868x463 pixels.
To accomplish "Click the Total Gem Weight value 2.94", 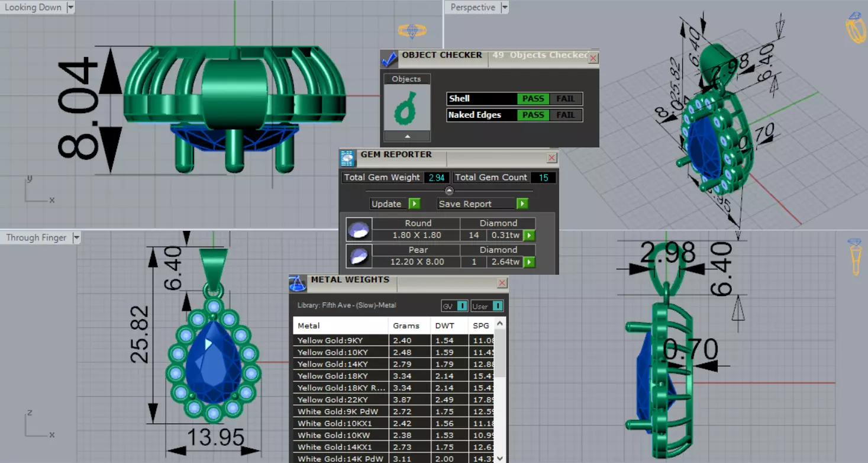I will pyautogui.click(x=437, y=178).
